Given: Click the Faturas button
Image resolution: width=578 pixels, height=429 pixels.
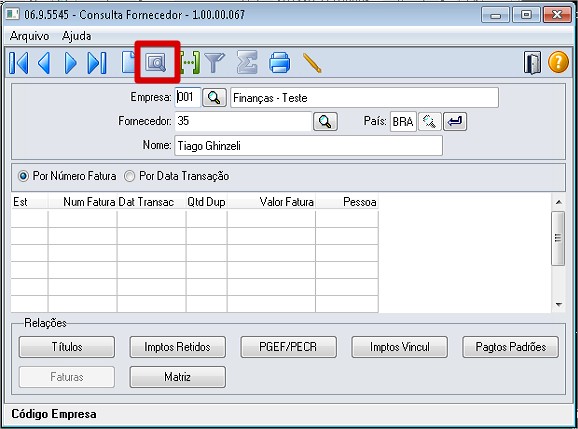Looking at the screenshot, I should pos(67,377).
